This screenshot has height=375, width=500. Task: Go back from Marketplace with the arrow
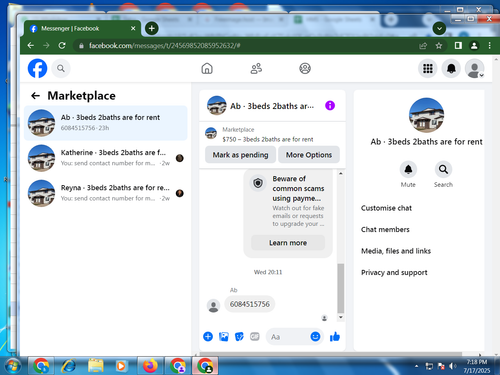pos(35,96)
